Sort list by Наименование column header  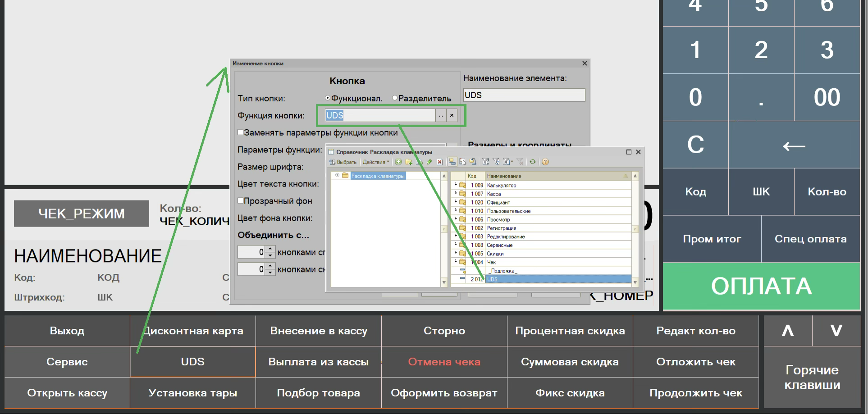tap(558, 176)
